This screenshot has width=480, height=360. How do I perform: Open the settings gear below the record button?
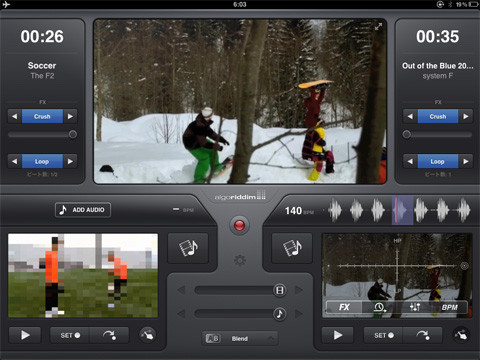point(240,260)
